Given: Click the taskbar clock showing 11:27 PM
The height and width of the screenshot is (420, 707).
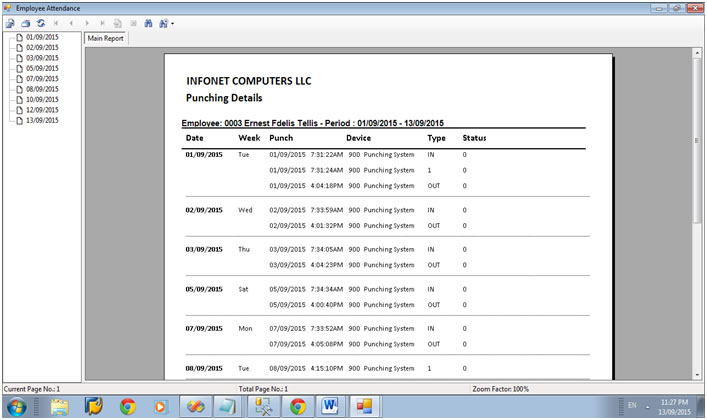Looking at the screenshot, I should click(674, 407).
